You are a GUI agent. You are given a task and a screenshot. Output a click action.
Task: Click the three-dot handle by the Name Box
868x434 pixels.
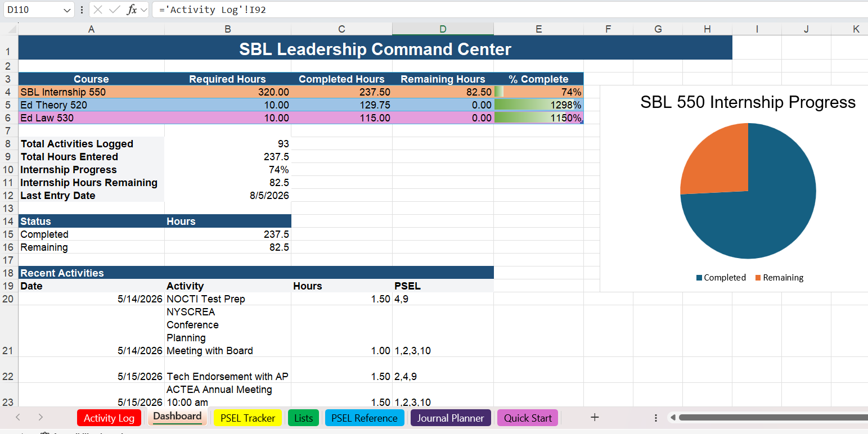82,10
